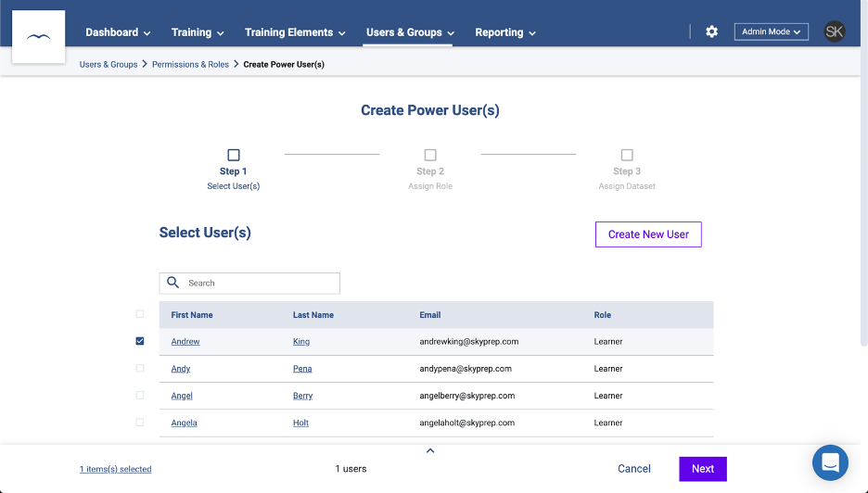Open the chat support bubble
The width and height of the screenshot is (868, 493).
coord(830,462)
